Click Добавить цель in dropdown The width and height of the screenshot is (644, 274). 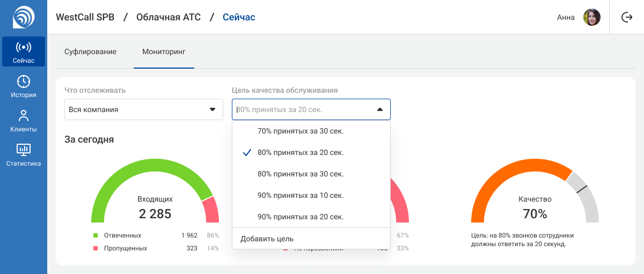pyautogui.click(x=267, y=239)
